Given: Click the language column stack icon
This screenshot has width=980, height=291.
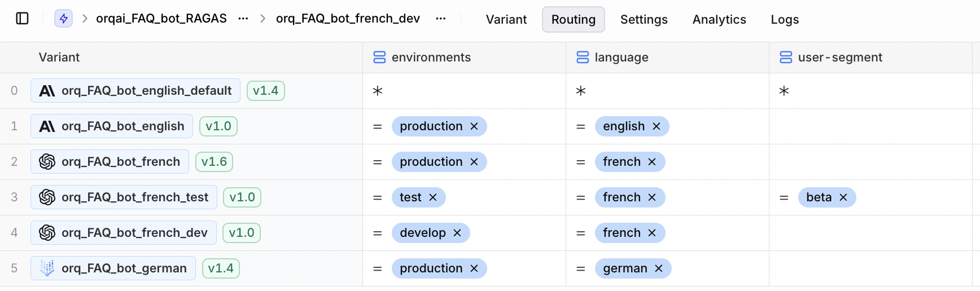Looking at the screenshot, I should [x=583, y=58].
